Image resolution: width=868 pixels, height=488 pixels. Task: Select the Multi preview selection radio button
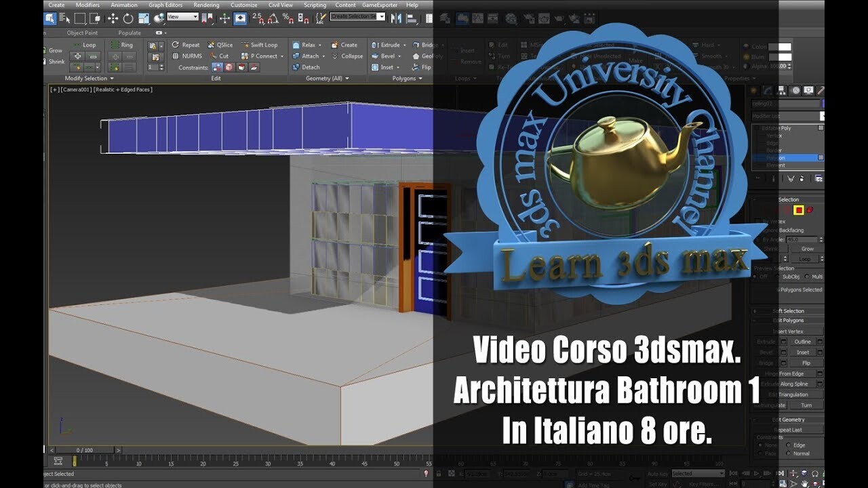[807, 277]
